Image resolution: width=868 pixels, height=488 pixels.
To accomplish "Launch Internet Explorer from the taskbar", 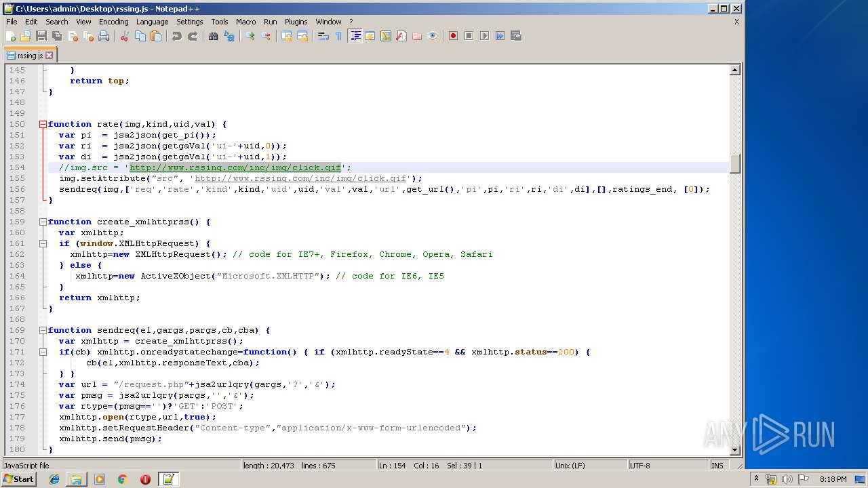I will [54, 479].
